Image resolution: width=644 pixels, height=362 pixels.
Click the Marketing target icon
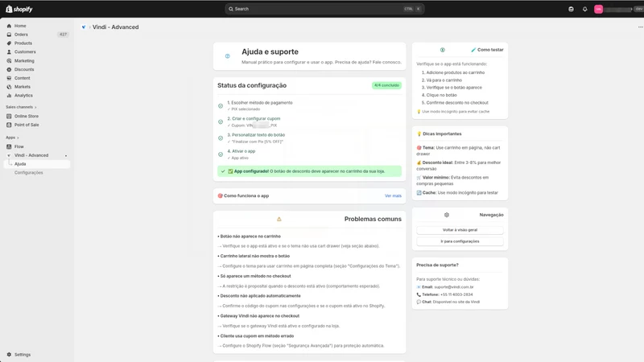(9, 61)
